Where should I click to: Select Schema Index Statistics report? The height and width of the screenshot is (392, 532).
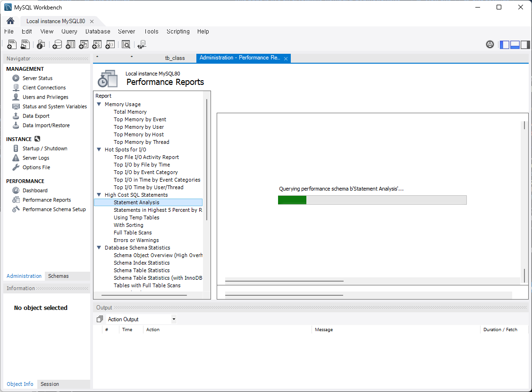(142, 263)
